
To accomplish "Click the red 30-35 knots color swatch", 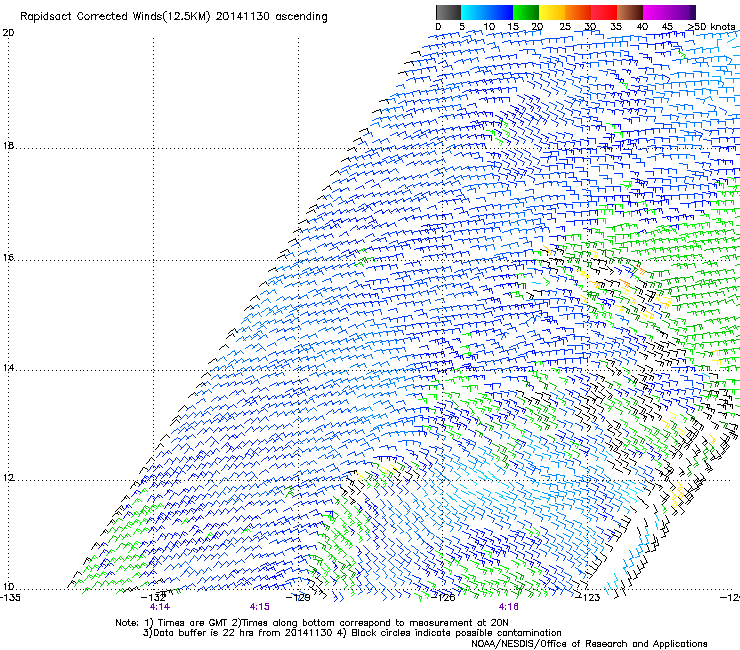I will point(604,12).
